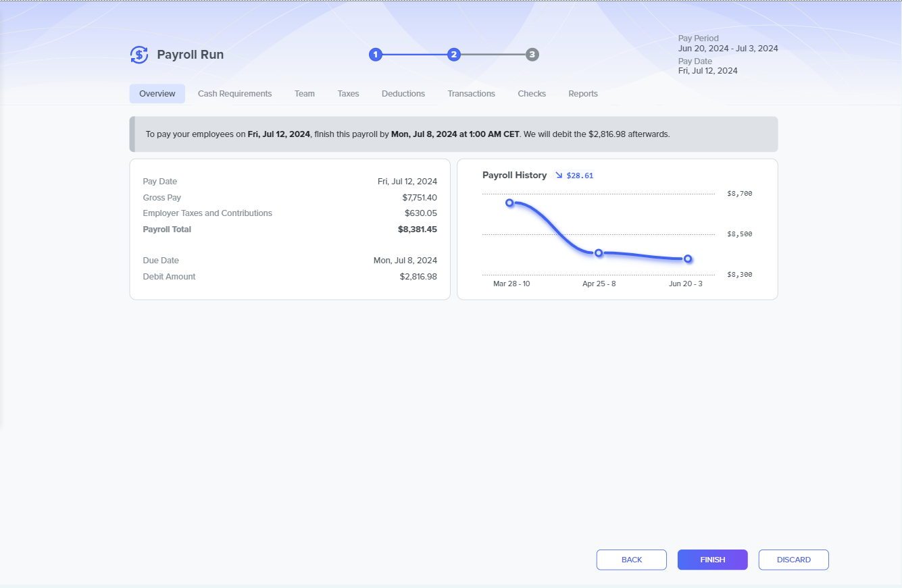Image resolution: width=902 pixels, height=588 pixels.
Task: Click the Jun 20 - 3 chart data point
Action: coord(688,259)
